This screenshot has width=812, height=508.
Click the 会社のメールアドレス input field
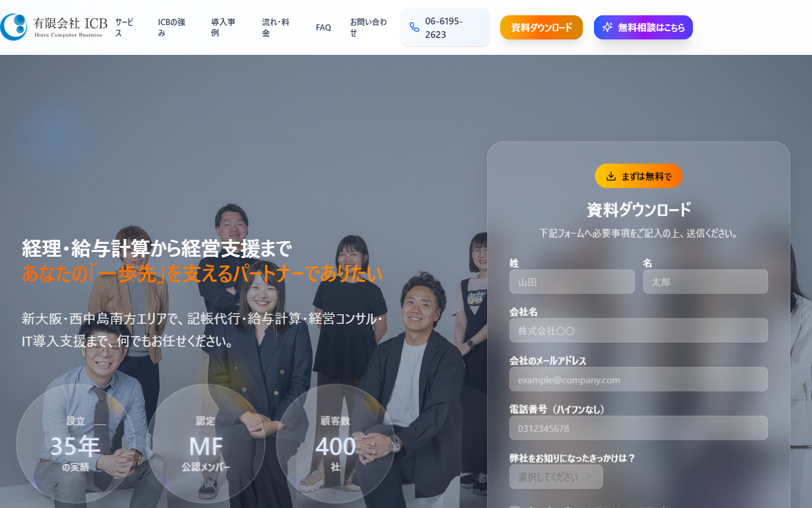[x=639, y=379]
